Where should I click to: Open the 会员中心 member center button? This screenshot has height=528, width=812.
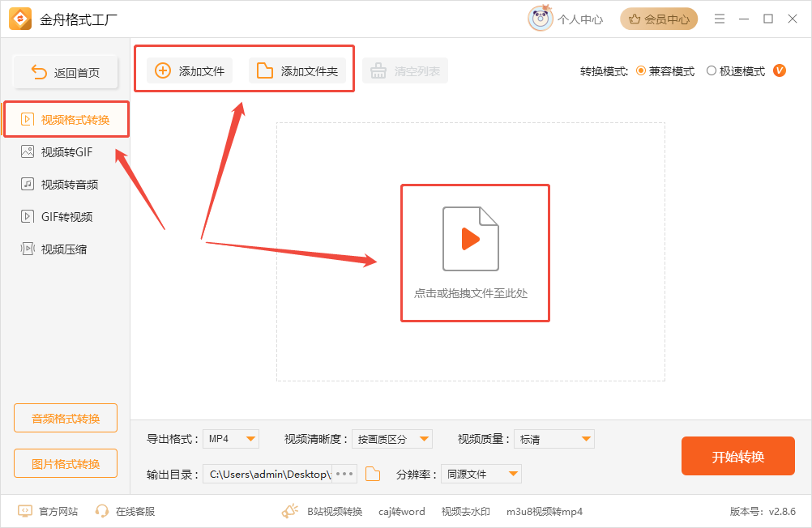(659, 19)
